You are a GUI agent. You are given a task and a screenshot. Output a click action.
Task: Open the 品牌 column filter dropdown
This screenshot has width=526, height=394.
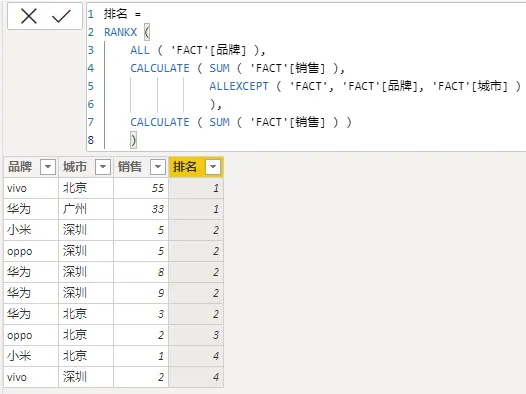tap(48, 167)
